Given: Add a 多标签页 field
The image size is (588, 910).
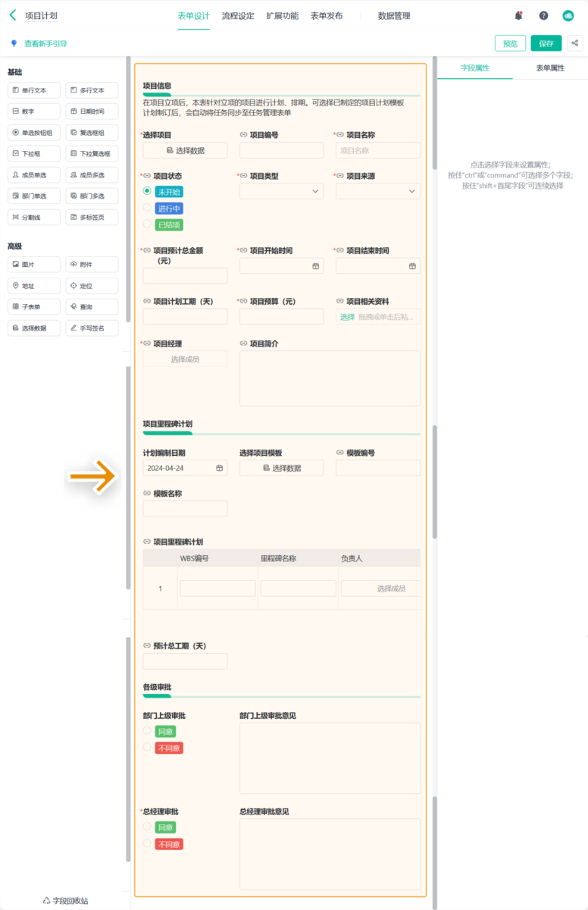Looking at the screenshot, I should click(92, 218).
